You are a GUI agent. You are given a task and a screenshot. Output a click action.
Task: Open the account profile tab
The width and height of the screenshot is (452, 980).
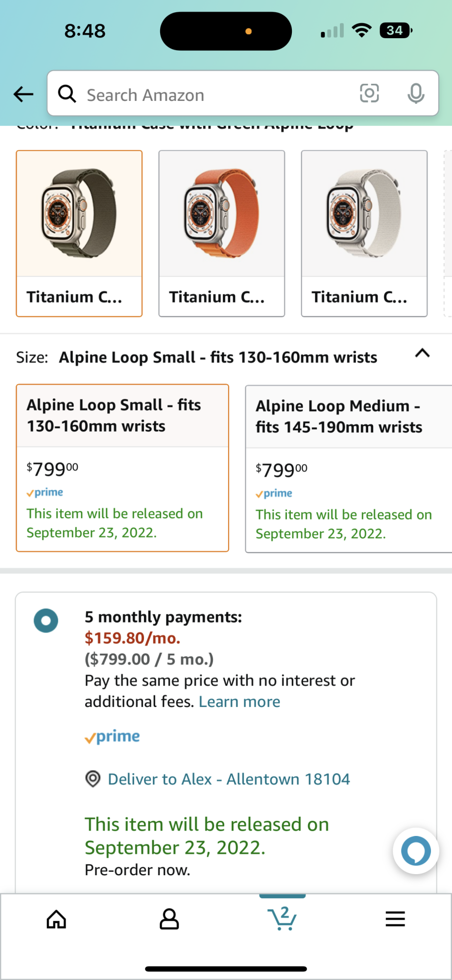169,919
